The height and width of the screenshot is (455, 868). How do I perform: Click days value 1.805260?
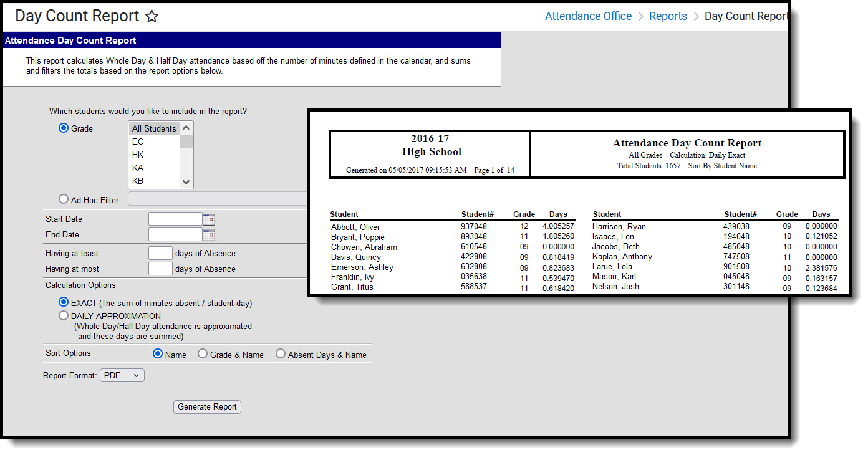click(558, 237)
